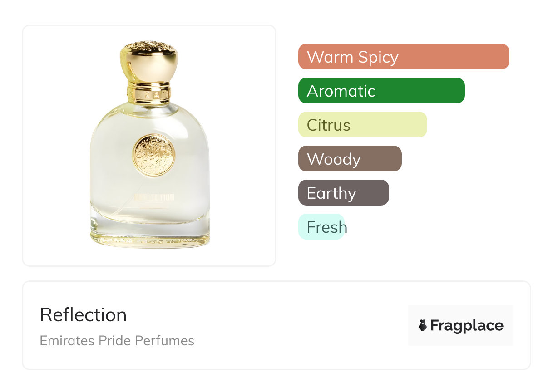Click the perfume bottle product image
Image resolution: width=553 pixels, height=392 pixels.
coord(149,145)
